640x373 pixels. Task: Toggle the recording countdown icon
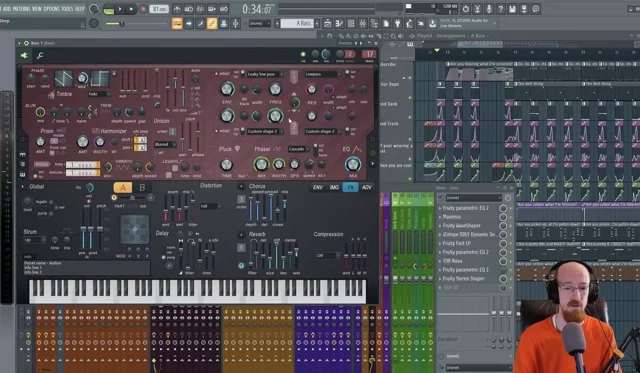click(x=200, y=9)
